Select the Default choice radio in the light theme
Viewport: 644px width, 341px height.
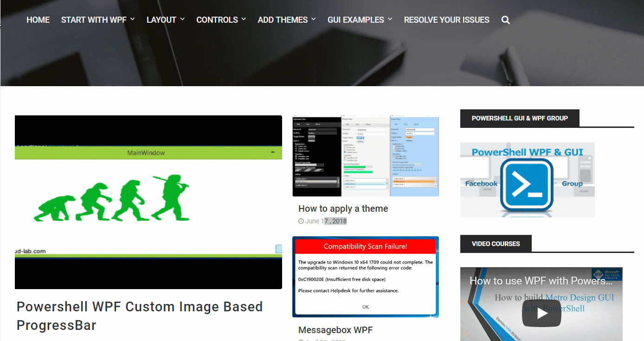344,152
